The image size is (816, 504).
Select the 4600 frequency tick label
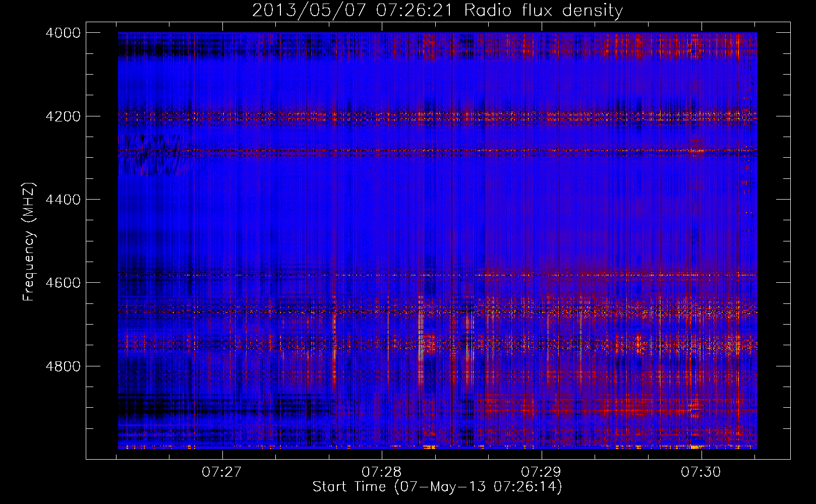63,283
